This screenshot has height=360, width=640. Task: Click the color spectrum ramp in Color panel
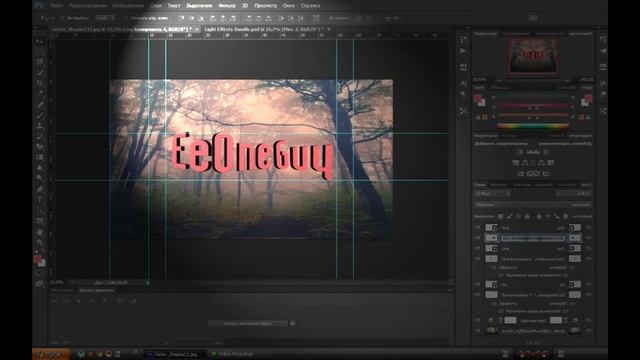[533, 126]
